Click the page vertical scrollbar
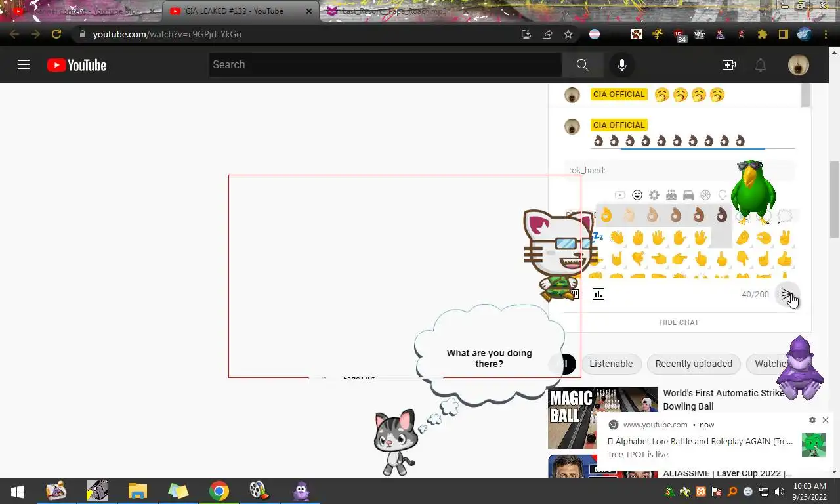Viewport: 840px width, 504px height. tap(835, 199)
